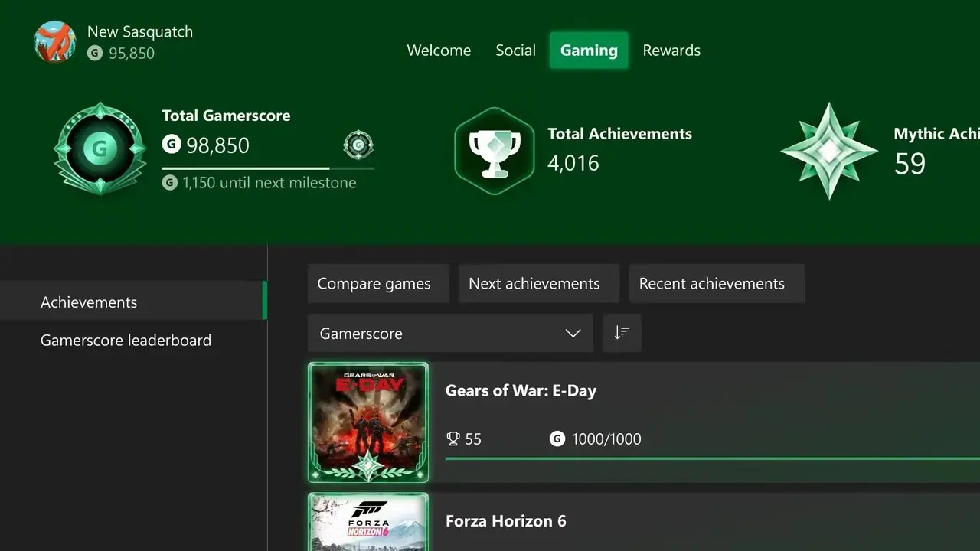Click the 4,016 total achievements count

[573, 163]
